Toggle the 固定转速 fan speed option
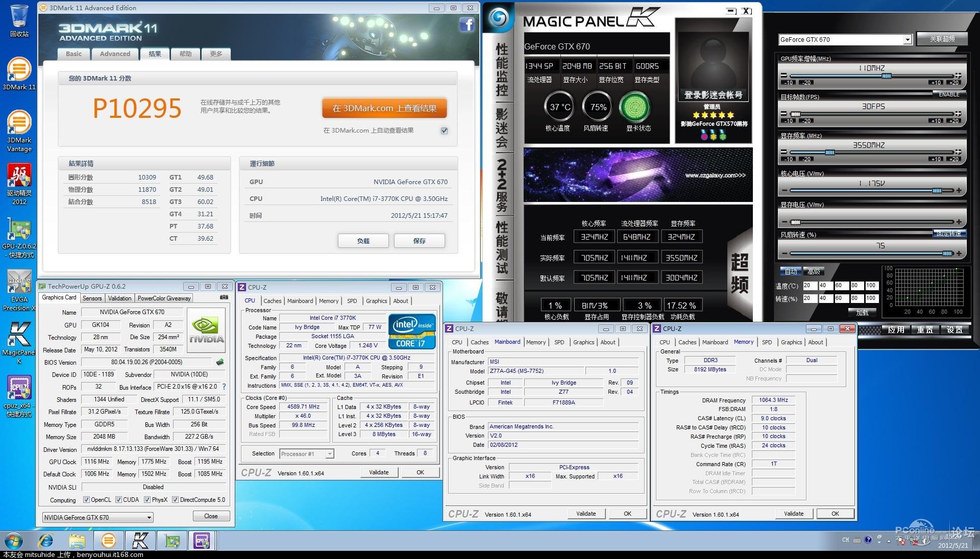The width and height of the screenshot is (980, 559). (x=949, y=234)
